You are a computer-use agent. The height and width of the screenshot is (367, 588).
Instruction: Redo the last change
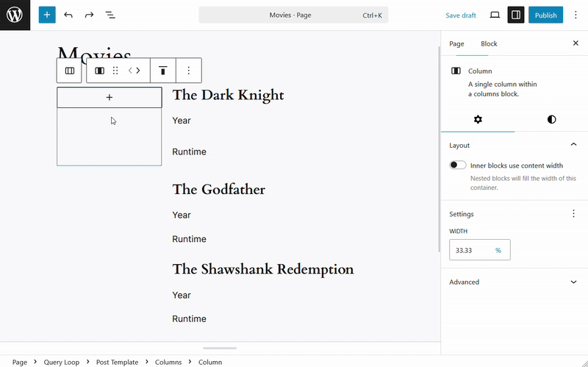point(89,15)
